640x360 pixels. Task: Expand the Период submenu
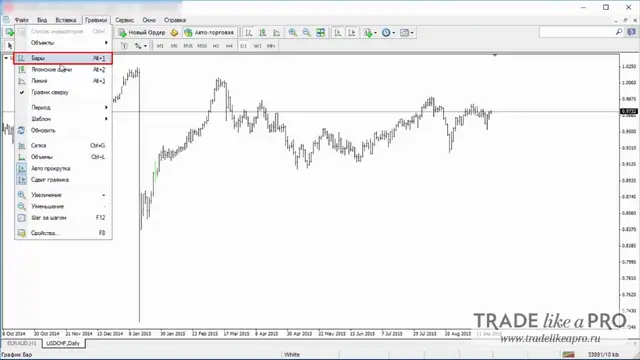(63, 107)
